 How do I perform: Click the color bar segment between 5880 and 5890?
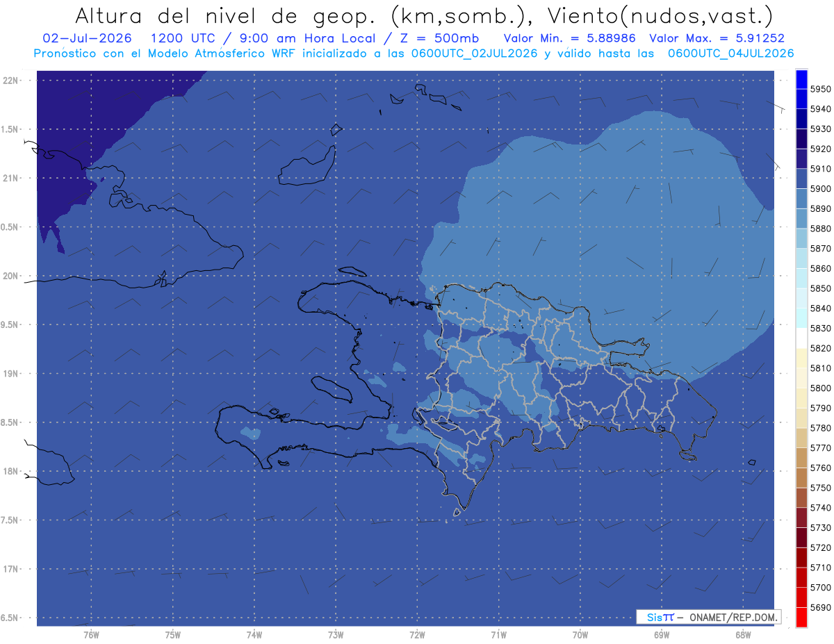tap(801, 218)
